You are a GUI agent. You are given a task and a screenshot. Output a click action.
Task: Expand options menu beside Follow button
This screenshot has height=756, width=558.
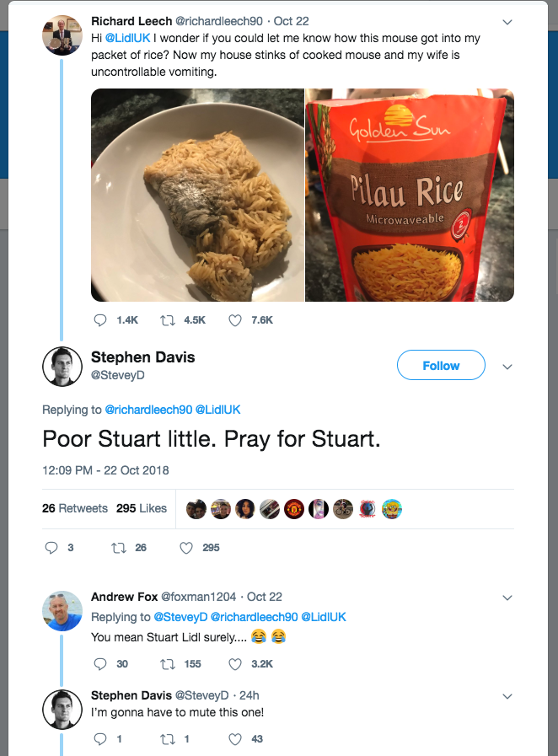click(x=507, y=367)
